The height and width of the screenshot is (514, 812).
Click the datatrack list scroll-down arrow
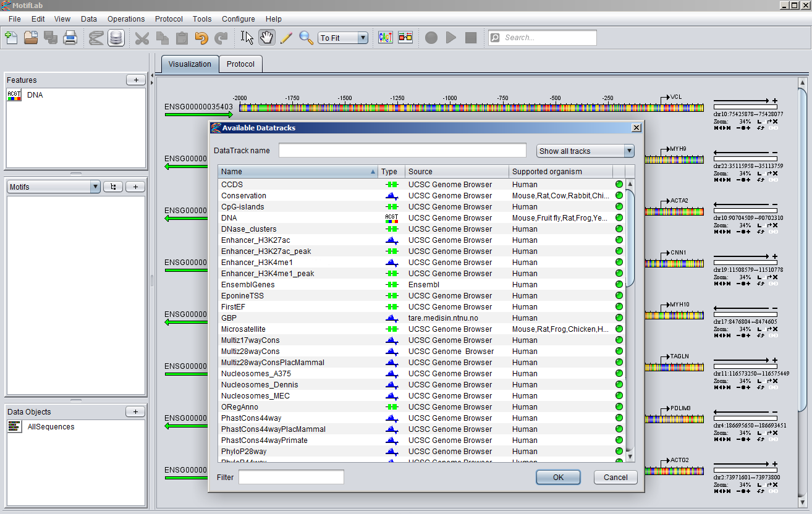coord(630,457)
